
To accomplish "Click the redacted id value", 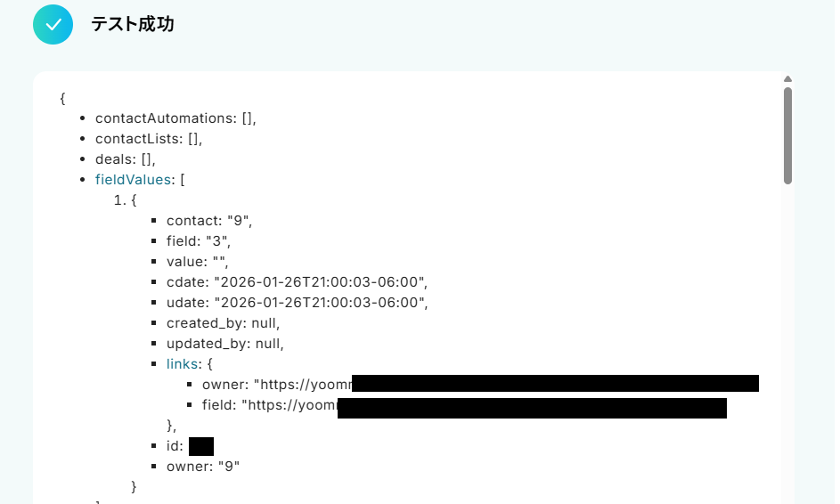I will coord(201,447).
